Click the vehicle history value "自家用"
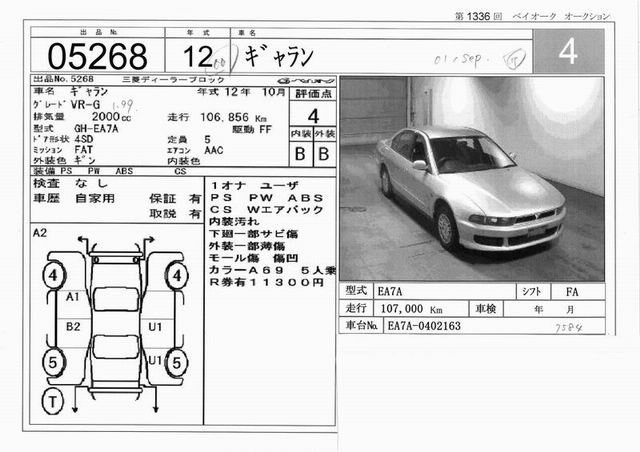The height and width of the screenshot is (452, 640). pyautogui.click(x=95, y=199)
